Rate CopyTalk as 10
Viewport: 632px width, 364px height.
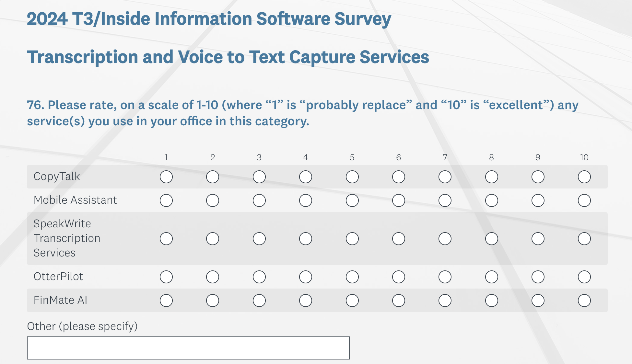584,177
